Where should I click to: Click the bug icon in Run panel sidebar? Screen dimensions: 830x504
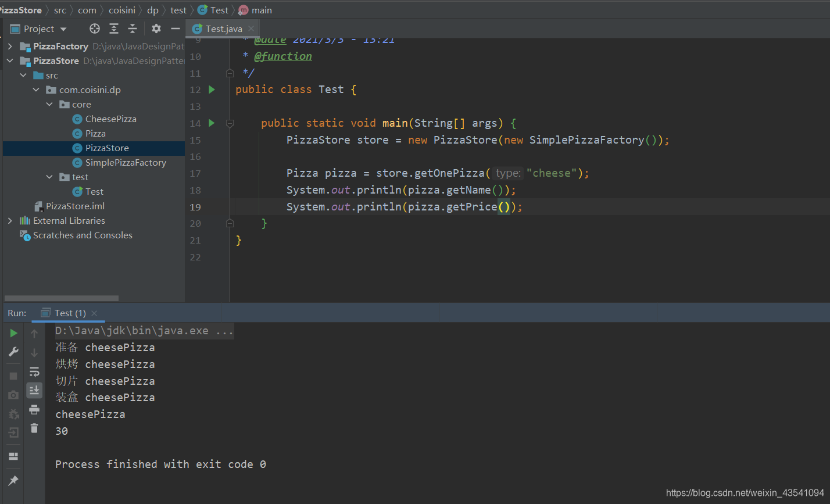coord(13,414)
